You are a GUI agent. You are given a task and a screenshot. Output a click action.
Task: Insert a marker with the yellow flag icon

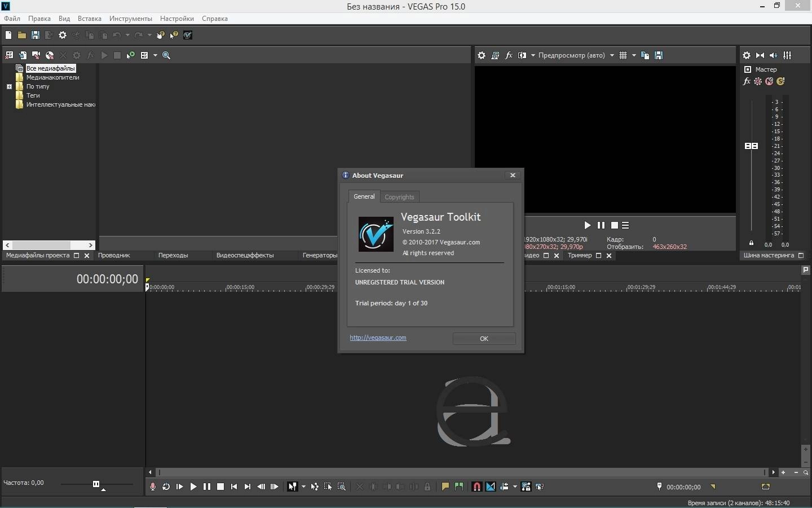pos(445,487)
